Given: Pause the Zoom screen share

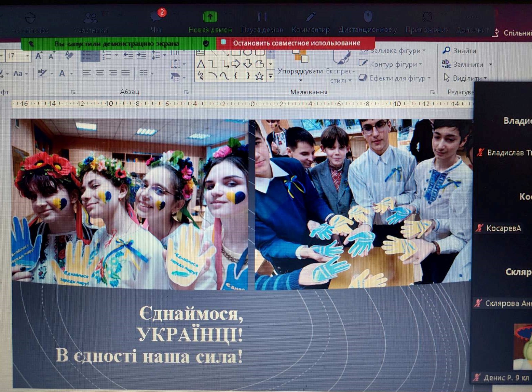Looking at the screenshot, I should click(262, 22).
